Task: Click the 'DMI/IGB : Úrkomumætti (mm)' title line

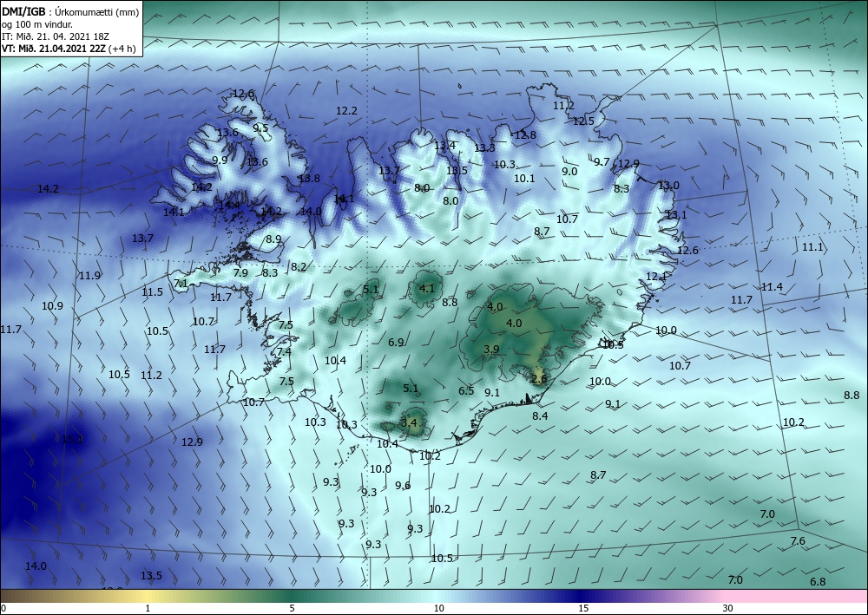Action: [70, 11]
